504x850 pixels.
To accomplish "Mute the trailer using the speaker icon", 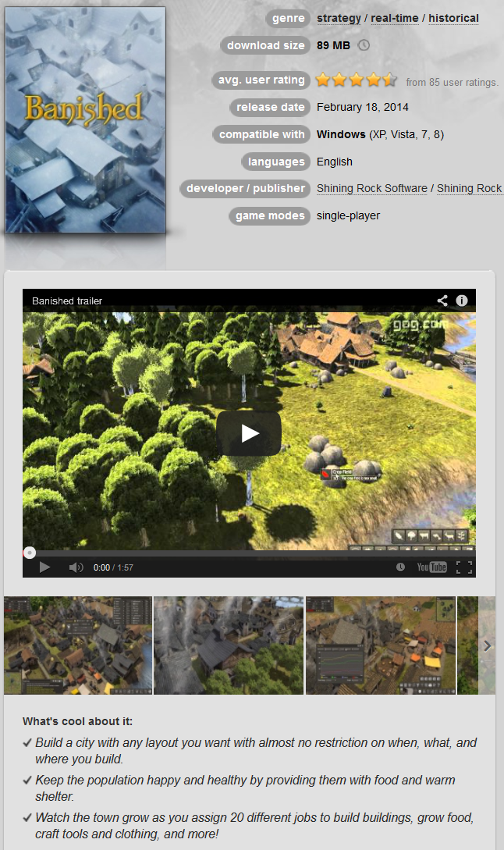I will [76, 567].
